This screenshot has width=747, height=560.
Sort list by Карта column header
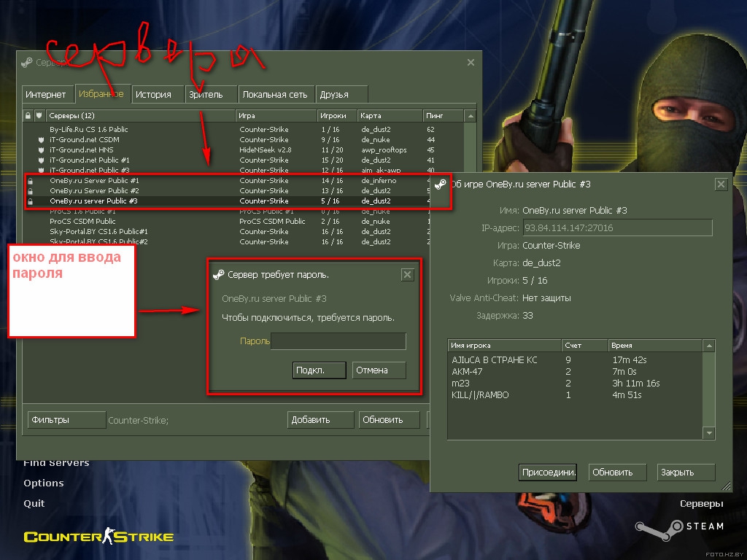tap(390, 116)
